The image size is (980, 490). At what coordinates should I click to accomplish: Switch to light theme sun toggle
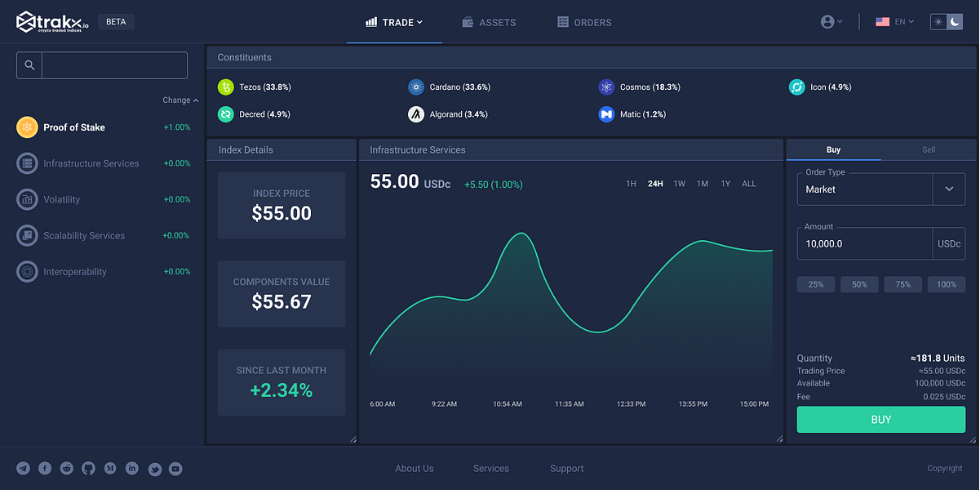click(939, 22)
